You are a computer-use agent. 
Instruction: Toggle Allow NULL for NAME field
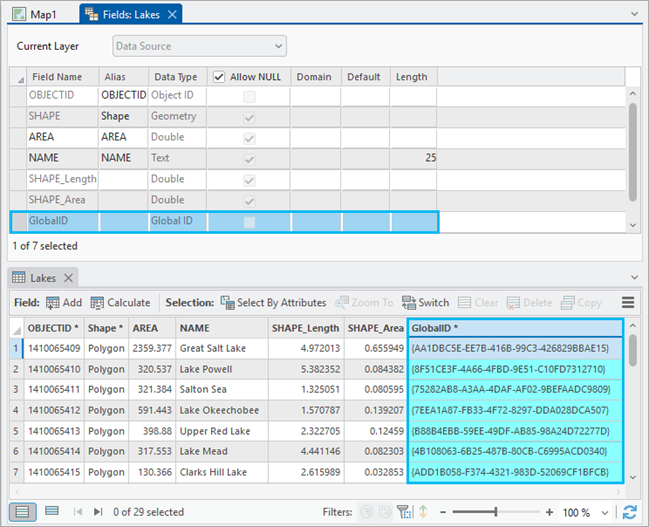[x=249, y=158]
